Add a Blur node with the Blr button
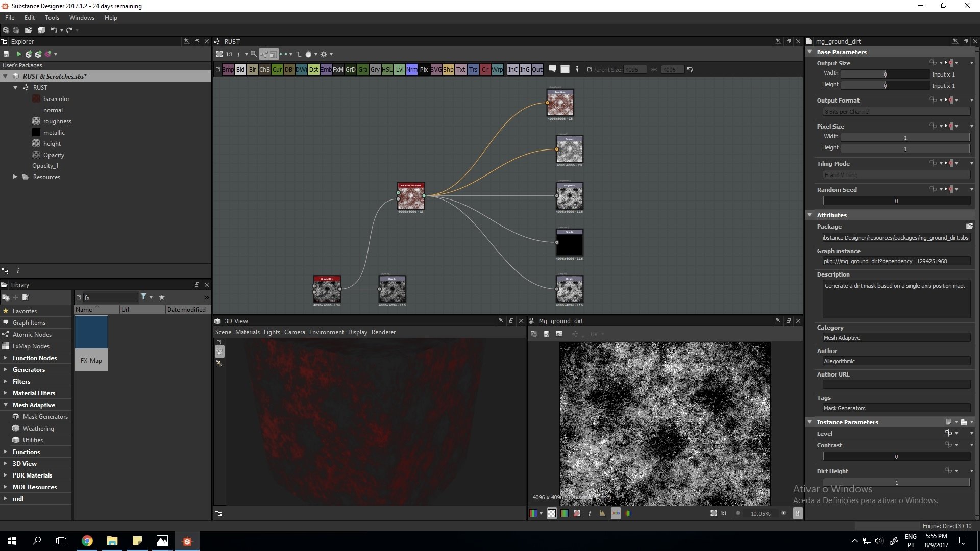980x551 pixels. point(253,70)
